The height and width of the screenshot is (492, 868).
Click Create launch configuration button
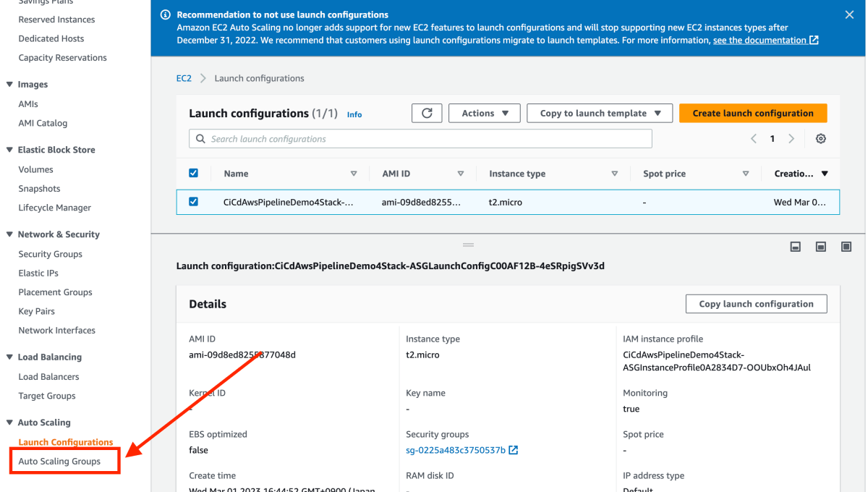point(753,114)
